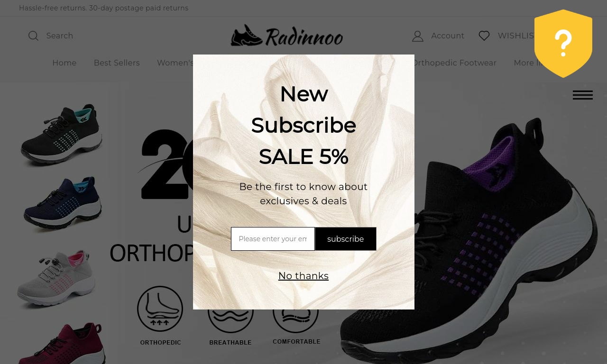The image size is (607, 364).
Task: Open the hamburger menu lines icon
Action: tap(583, 95)
